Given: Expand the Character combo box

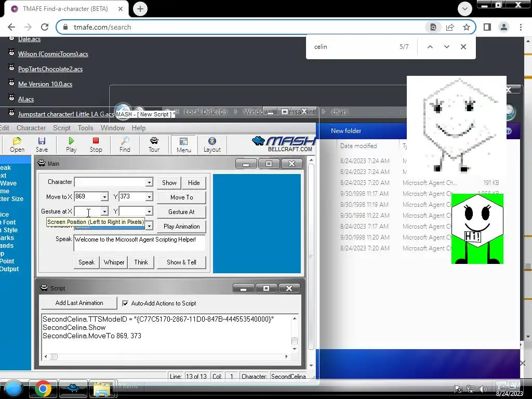Looking at the screenshot, I should (149, 182).
